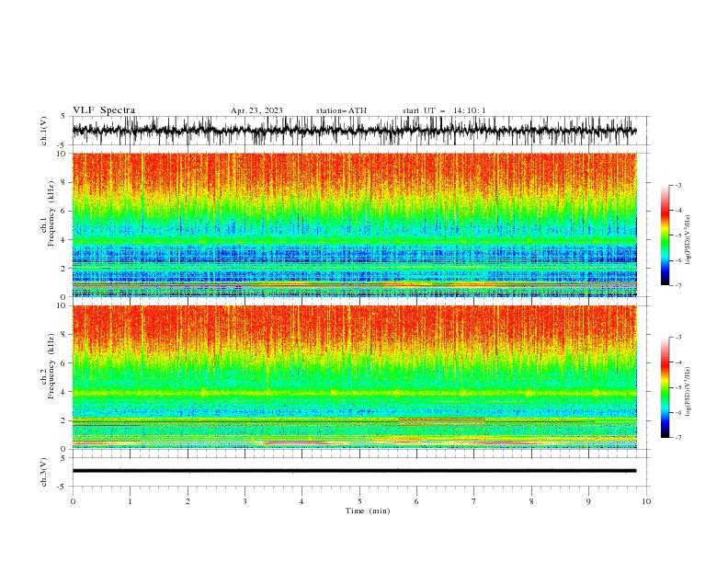Viewport: 728px width, 563px height.
Task: Click the time axis tick label '2'
Action: (x=188, y=501)
